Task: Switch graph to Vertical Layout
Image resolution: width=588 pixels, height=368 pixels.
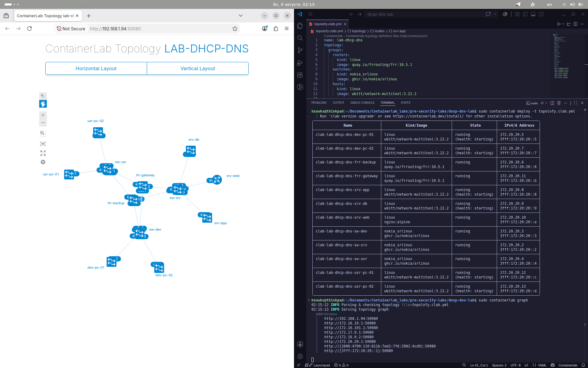Action: coord(198,68)
